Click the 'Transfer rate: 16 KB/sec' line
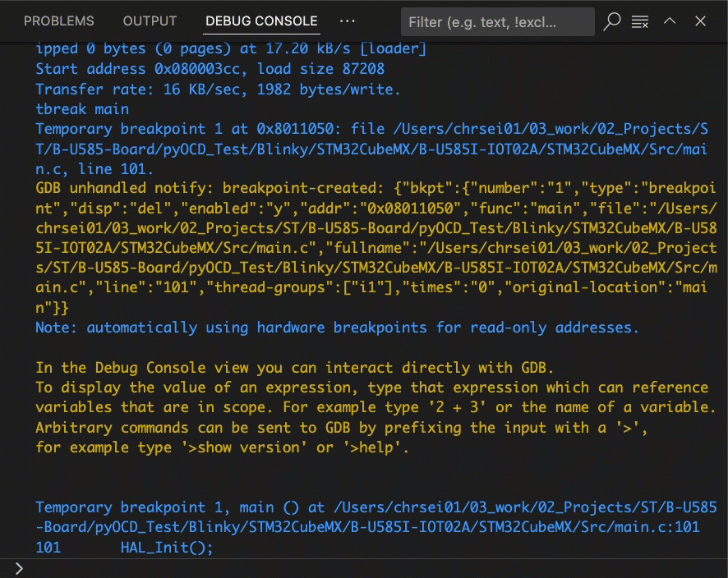The height and width of the screenshot is (578, 728). pyautogui.click(x=218, y=89)
